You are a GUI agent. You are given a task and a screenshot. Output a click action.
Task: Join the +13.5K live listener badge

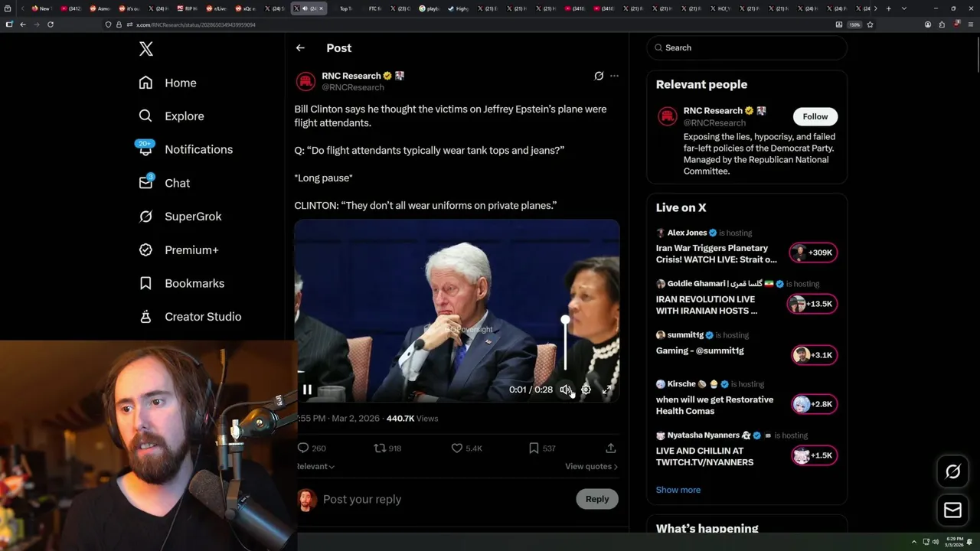click(x=812, y=304)
